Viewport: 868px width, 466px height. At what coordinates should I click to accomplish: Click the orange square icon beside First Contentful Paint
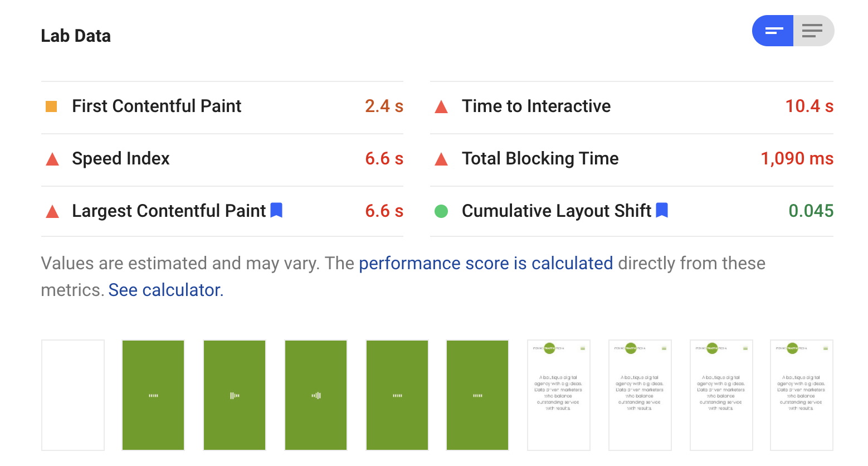point(51,106)
